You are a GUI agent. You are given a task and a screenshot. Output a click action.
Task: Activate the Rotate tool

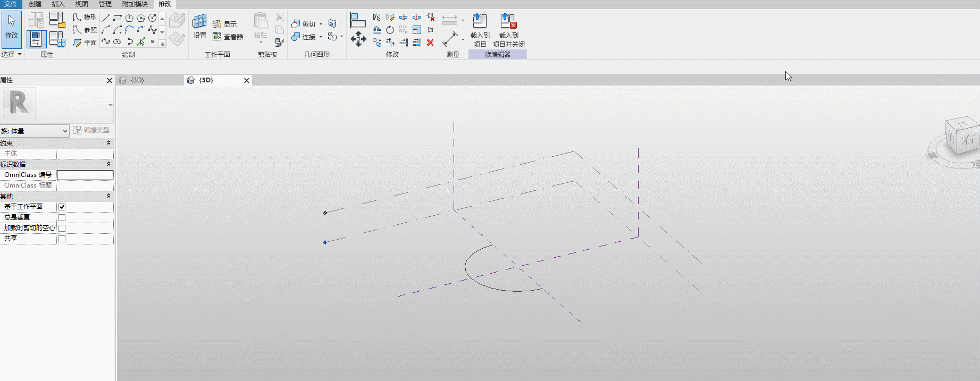click(390, 30)
